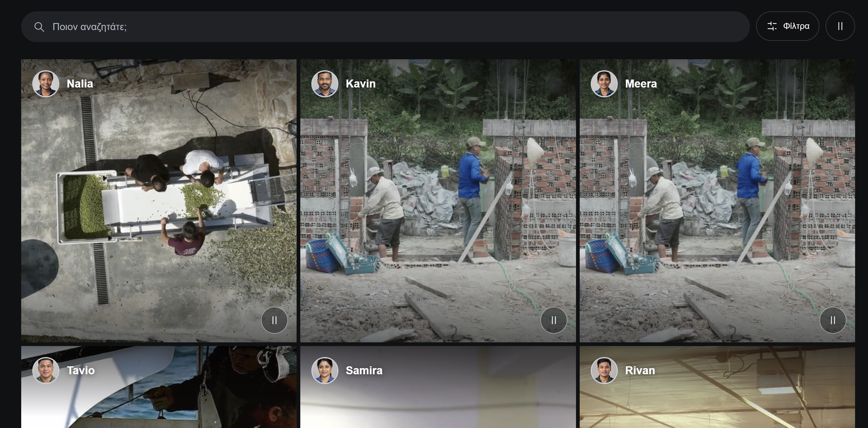Open Kavin's construction site video card
The width and height of the screenshot is (868, 428).
click(x=438, y=201)
